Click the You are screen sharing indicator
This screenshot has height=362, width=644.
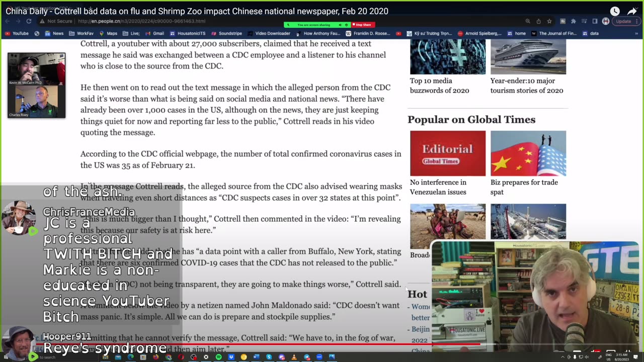point(317,25)
